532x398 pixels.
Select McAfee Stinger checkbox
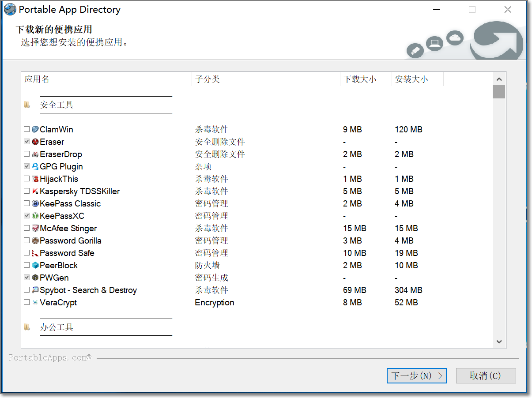point(27,228)
